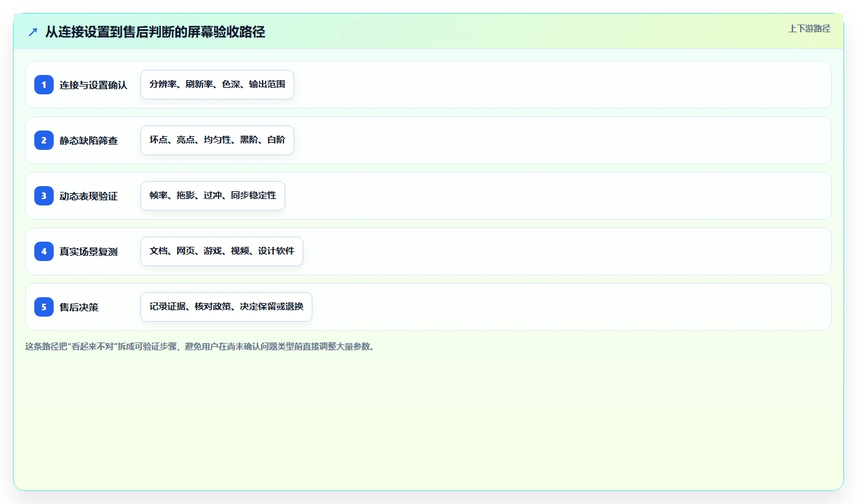
Task: Select the 静态缺陷筛查 step label
Action: (x=89, y=141)
